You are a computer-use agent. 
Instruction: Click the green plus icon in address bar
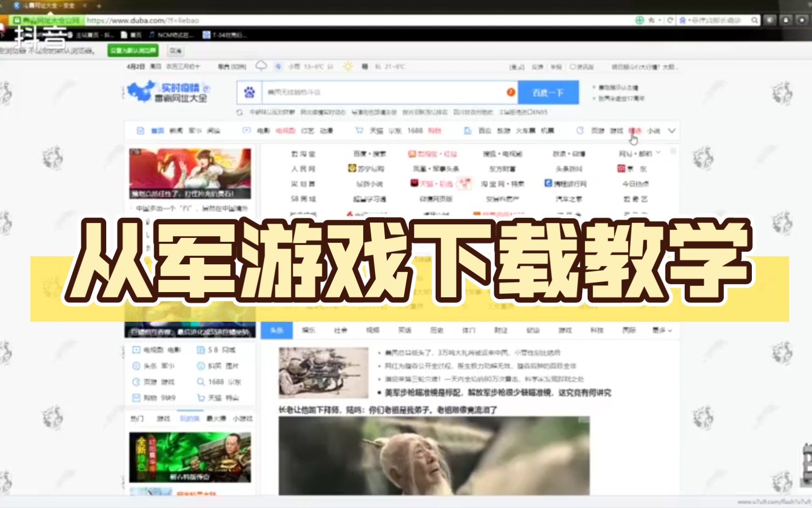point(640,20)
